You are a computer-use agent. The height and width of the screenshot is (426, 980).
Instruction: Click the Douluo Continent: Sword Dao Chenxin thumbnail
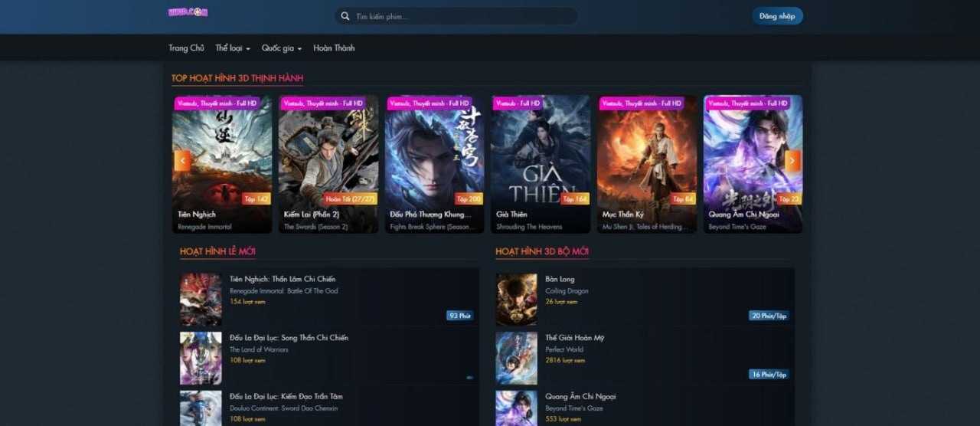(x=201, y=408)
